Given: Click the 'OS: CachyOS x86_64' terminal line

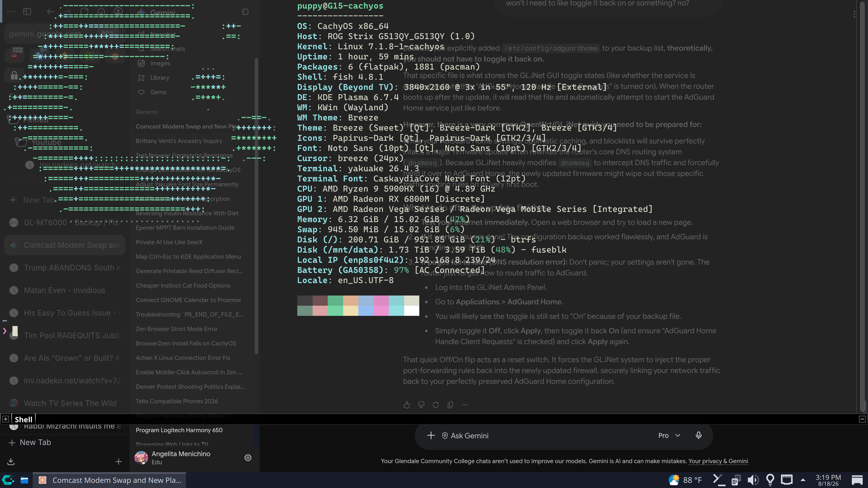Looking at the screenshot, I should 343,26.
